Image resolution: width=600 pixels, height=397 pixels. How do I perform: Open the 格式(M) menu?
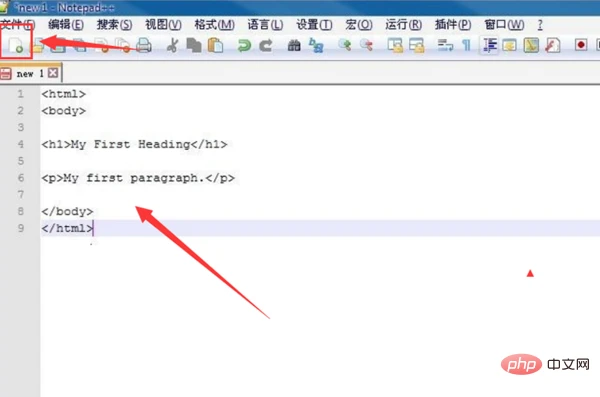pyautogui.click(x=214, y=25)
